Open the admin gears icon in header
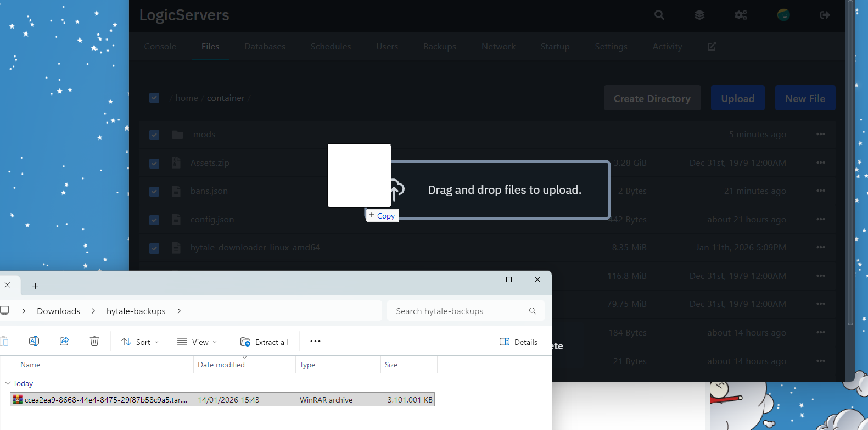This screenshot has width=868, height=430. pos(741,15)
